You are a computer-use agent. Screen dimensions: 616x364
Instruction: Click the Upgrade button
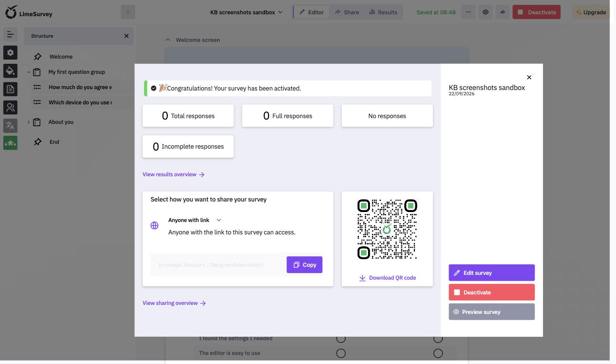(591, 12)
